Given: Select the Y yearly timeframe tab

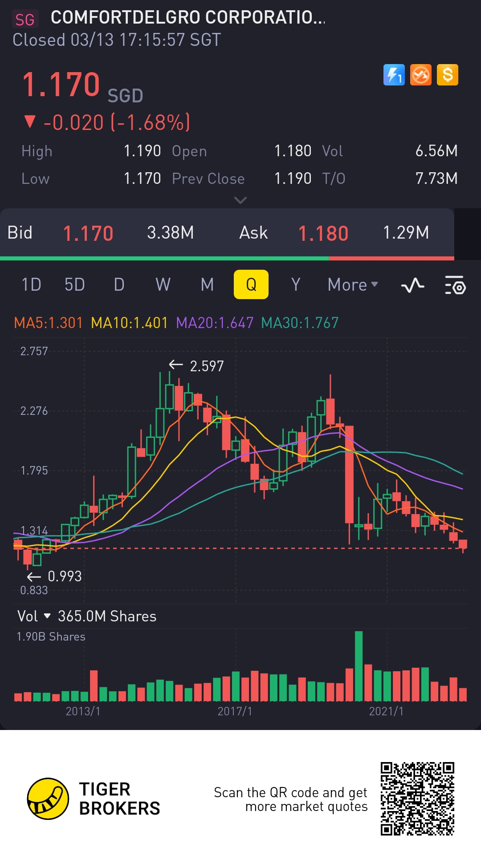Looking at the screenshot, I should [x=296, y=284].
